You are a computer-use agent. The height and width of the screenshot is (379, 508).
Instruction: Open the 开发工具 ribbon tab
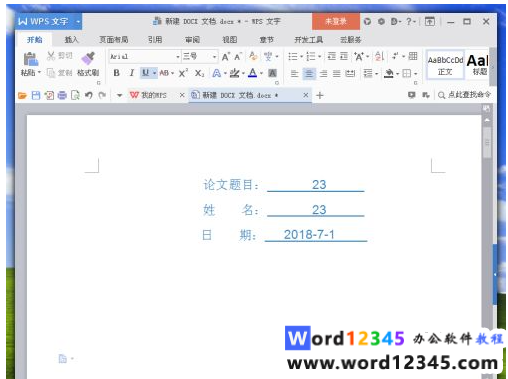[308, 40]
